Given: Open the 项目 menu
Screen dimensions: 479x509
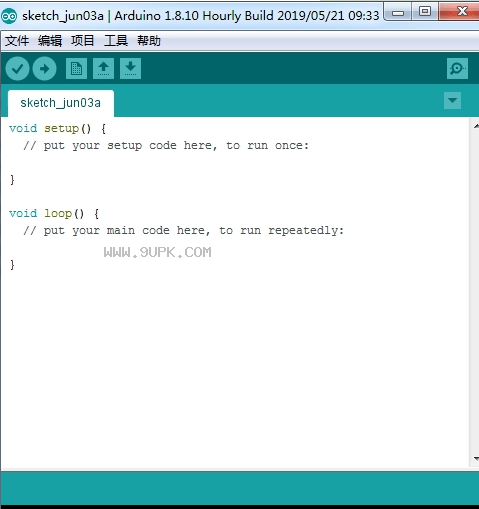Looking at the screenshot, I should tap(83, 41).
